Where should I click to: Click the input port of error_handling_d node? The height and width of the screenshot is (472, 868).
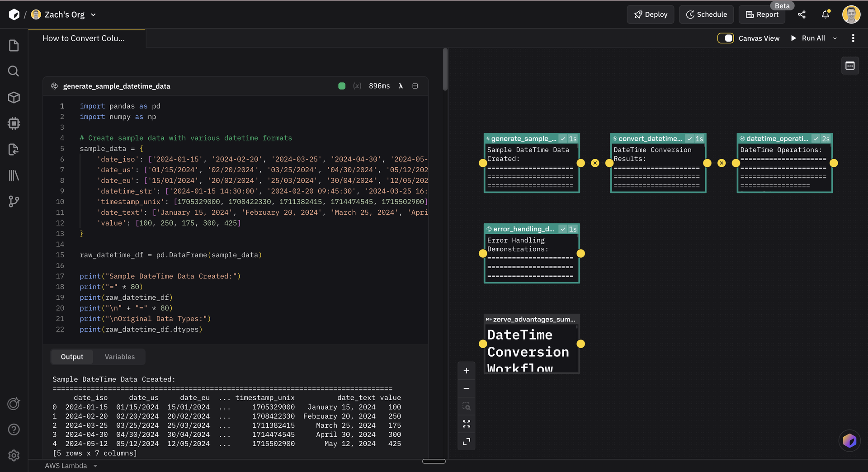pyautogui.click(x=483, y=254)
